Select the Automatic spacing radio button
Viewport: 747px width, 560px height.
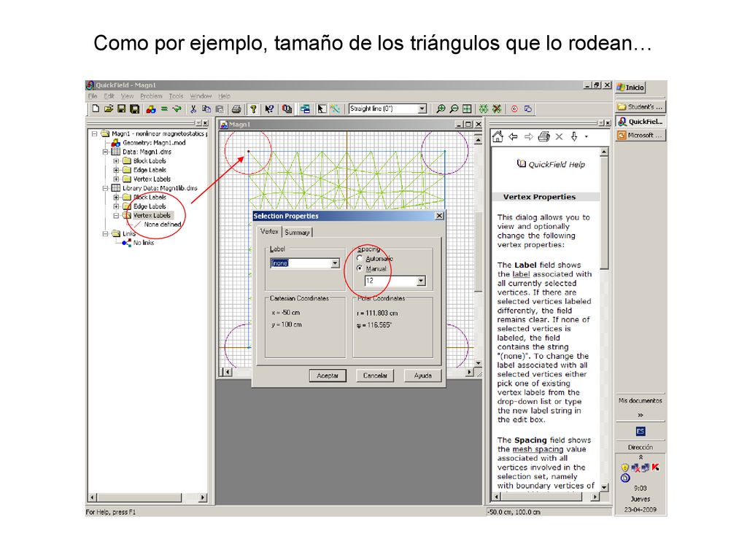coord(360,258)
